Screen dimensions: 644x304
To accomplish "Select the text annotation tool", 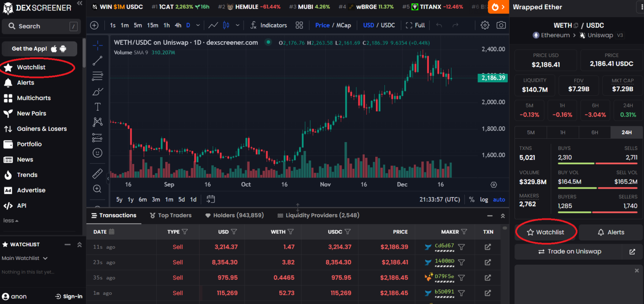I will point(97,107).
